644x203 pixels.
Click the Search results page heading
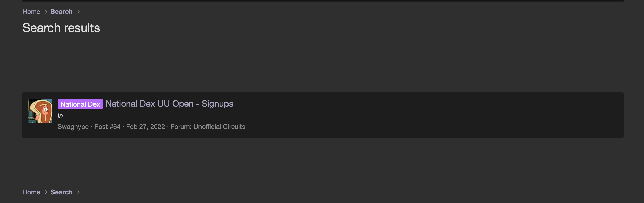61,28
